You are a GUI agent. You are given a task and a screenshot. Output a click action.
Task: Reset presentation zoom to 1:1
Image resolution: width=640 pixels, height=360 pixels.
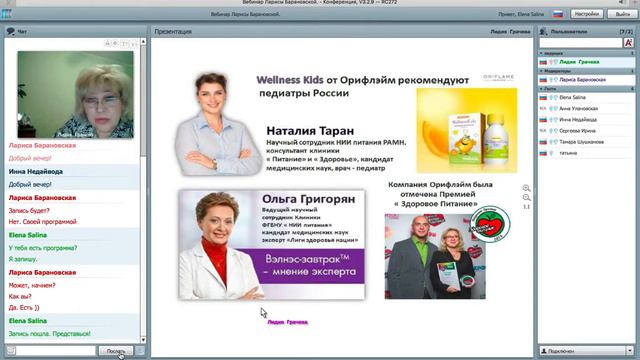(527, 207)
